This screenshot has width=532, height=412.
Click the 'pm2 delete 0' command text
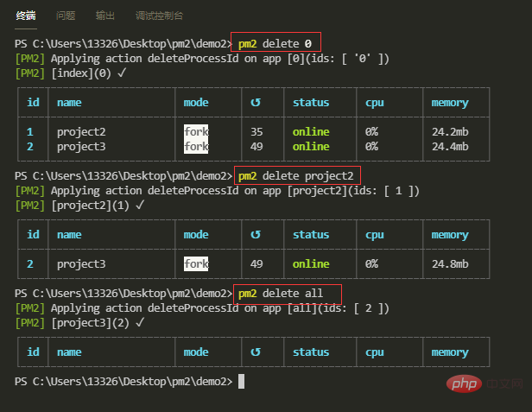click(275, 44)
